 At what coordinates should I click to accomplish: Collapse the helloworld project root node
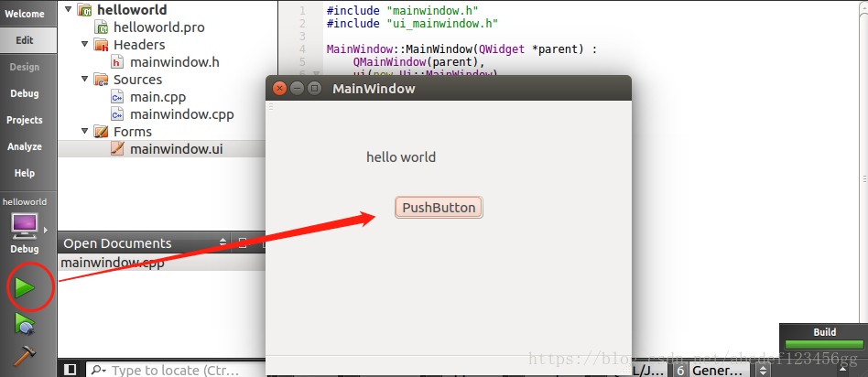68,9
